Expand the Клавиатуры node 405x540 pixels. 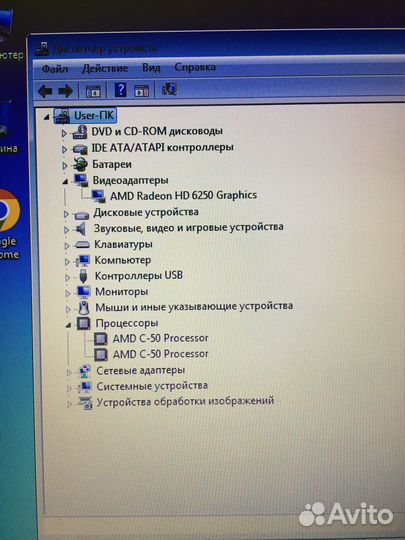(x=66, y=246)
